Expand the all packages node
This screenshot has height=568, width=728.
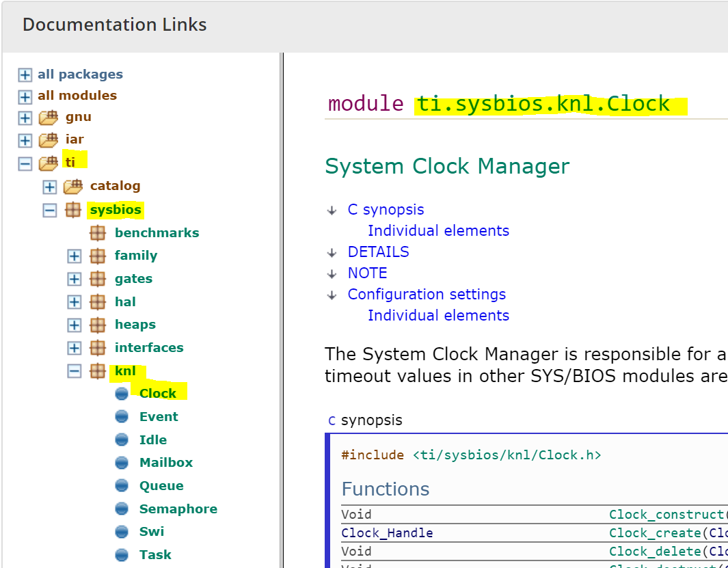click(25, 75)
